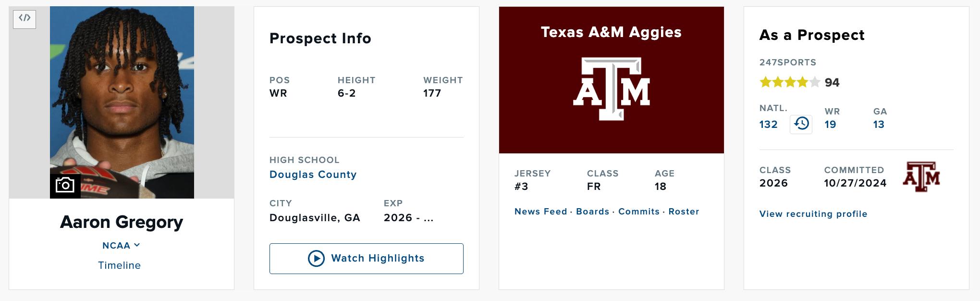Open the camera photo gallery icon
Viewport: 980px width, 301px height.
65,185
